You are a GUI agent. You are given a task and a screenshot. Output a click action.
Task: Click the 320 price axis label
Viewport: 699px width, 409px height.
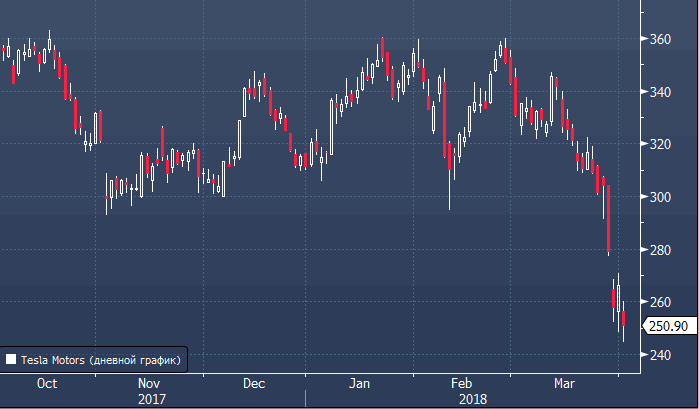point(659,144)
